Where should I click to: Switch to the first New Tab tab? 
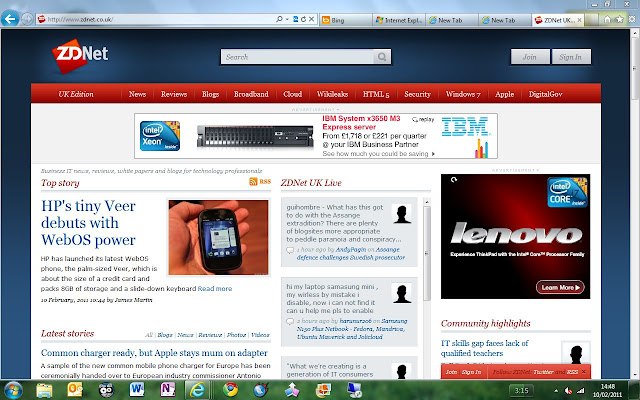point(452,20)
